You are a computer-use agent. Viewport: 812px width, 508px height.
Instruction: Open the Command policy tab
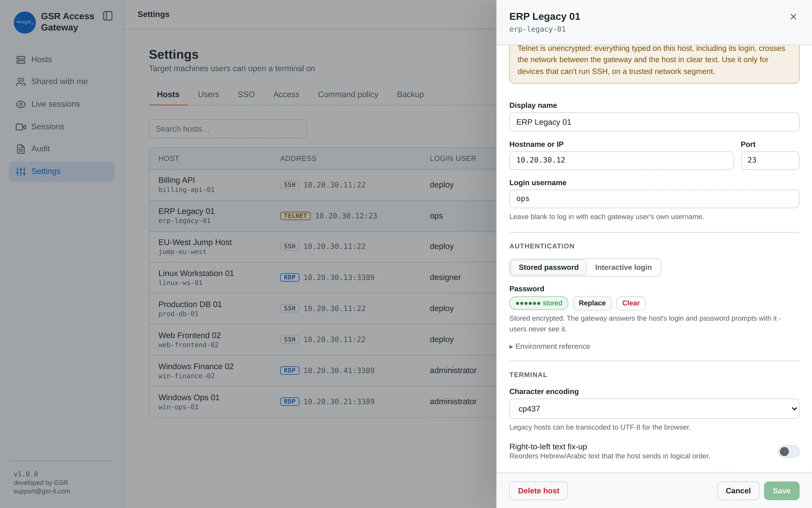point(348,94)
